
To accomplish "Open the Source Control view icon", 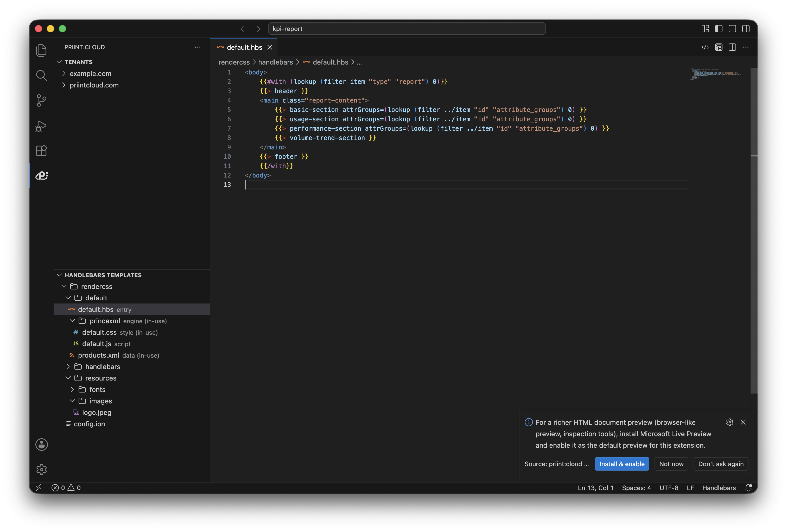I will (x=41, y=100).
